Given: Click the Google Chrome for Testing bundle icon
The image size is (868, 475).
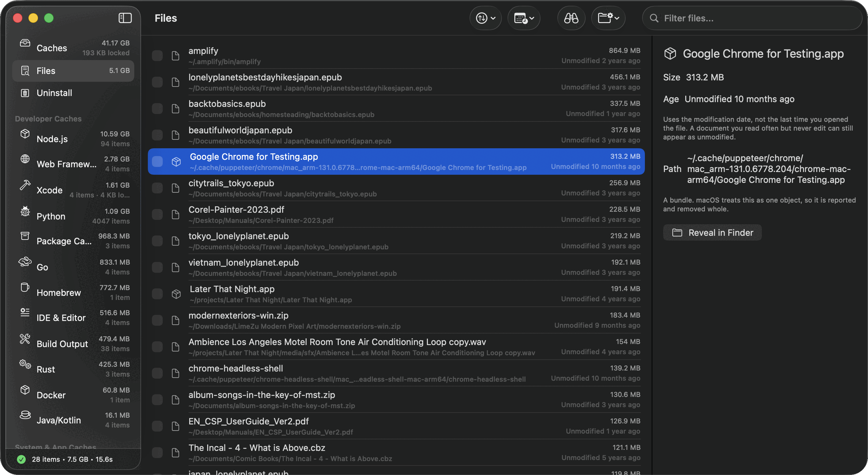Looking at the screenshot, I should point(176,161).
